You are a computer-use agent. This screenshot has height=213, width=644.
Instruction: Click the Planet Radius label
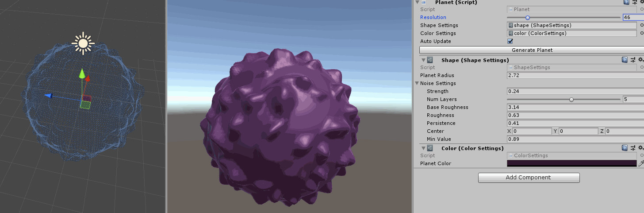point(437,75)
